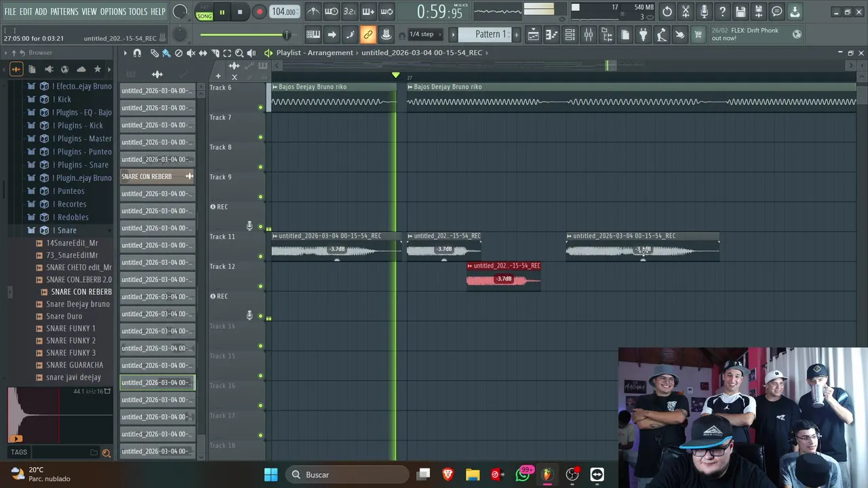This screenshot has height=488, width=868.
Task: Open the help question mark icon
Action: (x=722, y=12)
